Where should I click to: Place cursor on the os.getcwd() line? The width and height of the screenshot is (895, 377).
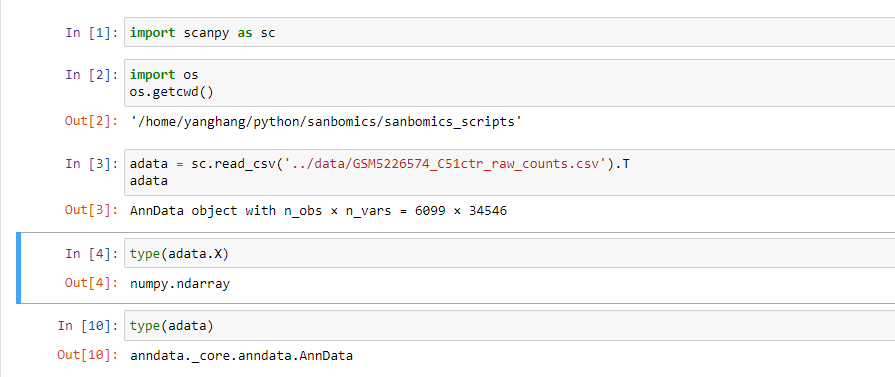pyautogui.click(x=172, y=92)
